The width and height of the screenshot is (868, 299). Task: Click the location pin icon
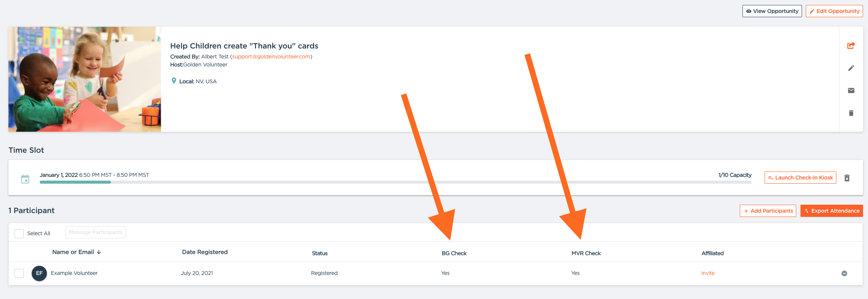pyautogui.click(x=174, y=81)
